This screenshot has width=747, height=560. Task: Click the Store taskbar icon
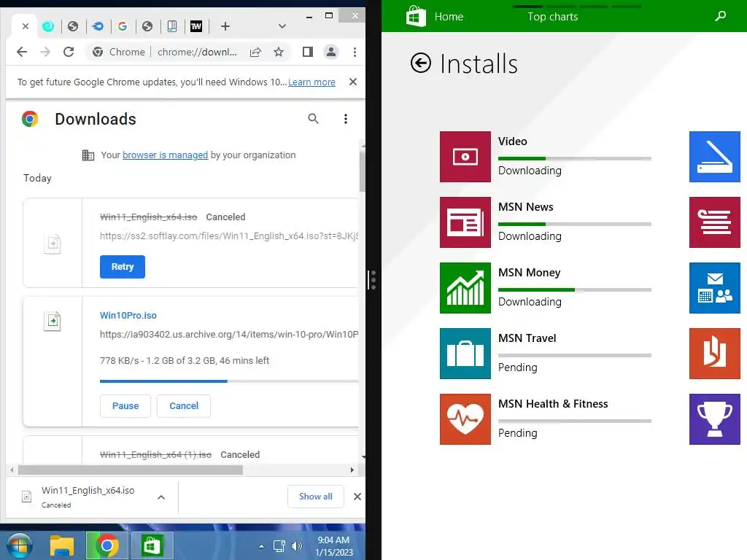[152, 545]
